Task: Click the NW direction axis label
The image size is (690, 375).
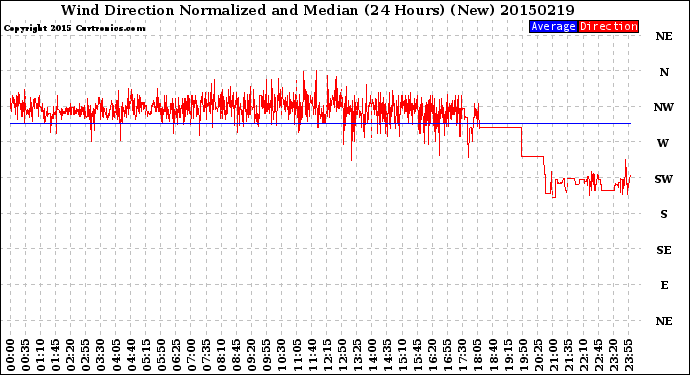Action: click(x=664, y=107)
